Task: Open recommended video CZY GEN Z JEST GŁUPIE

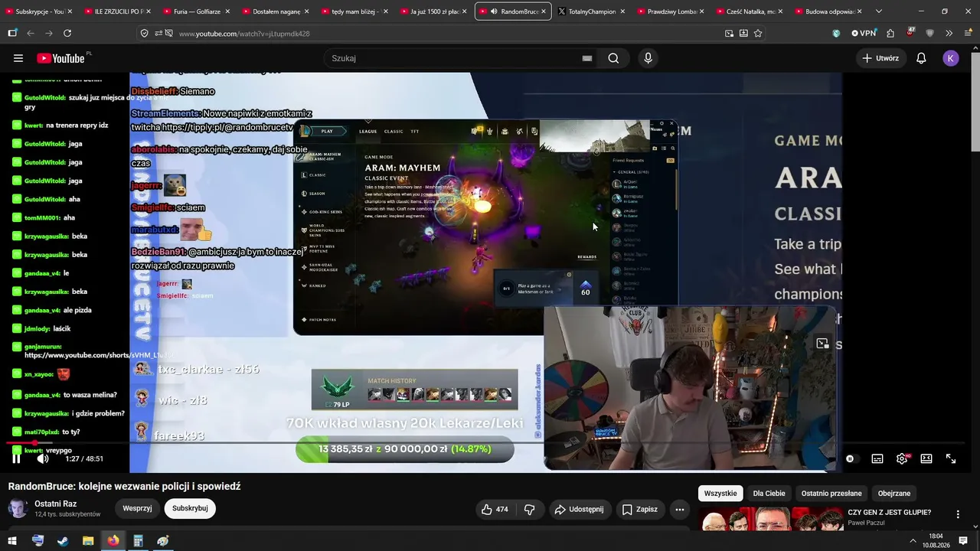Action: tap(889, 513)
